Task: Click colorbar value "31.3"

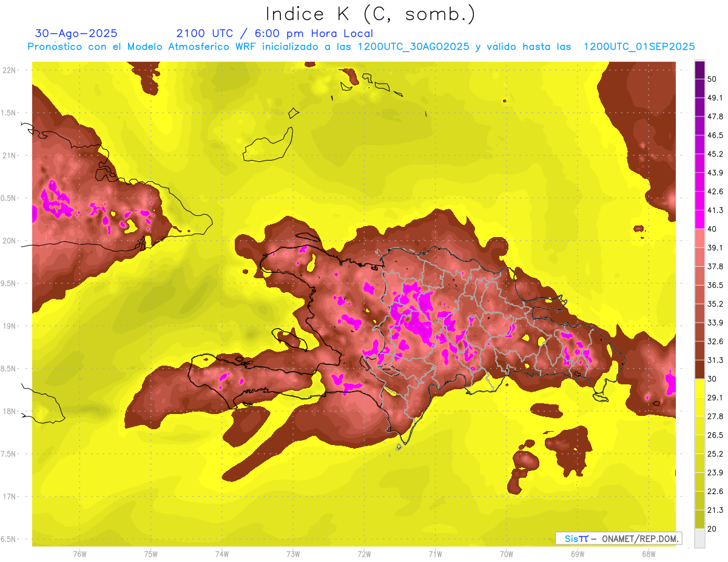Action: coord(715,360)
